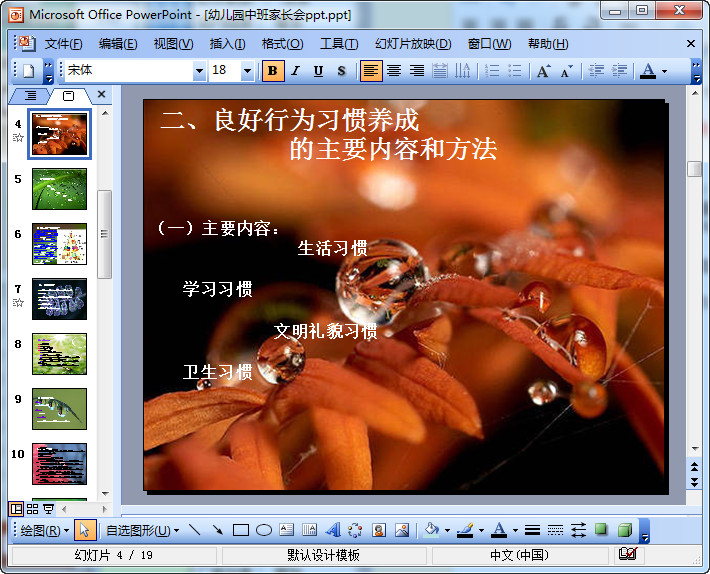The image size is (710, 574).
Task: Open 自选图形(U) AutoShapes menu
Action: click(x=142, y=530)
